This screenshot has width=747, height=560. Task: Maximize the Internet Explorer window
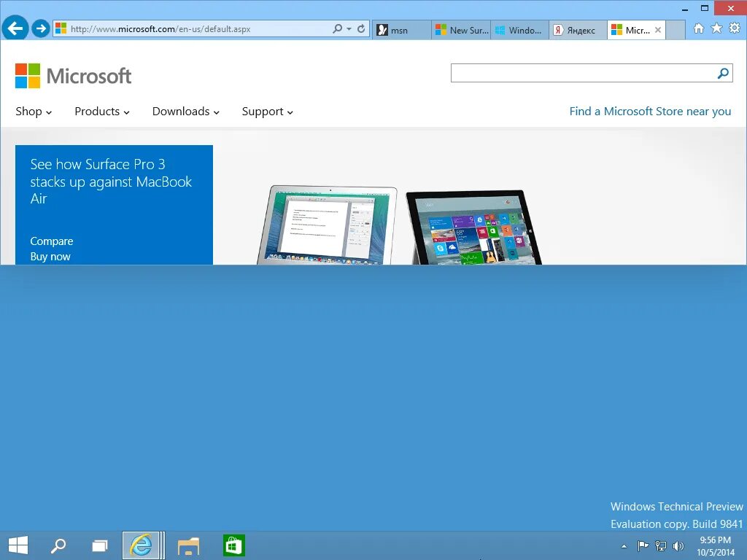click(x=705, y=8)
